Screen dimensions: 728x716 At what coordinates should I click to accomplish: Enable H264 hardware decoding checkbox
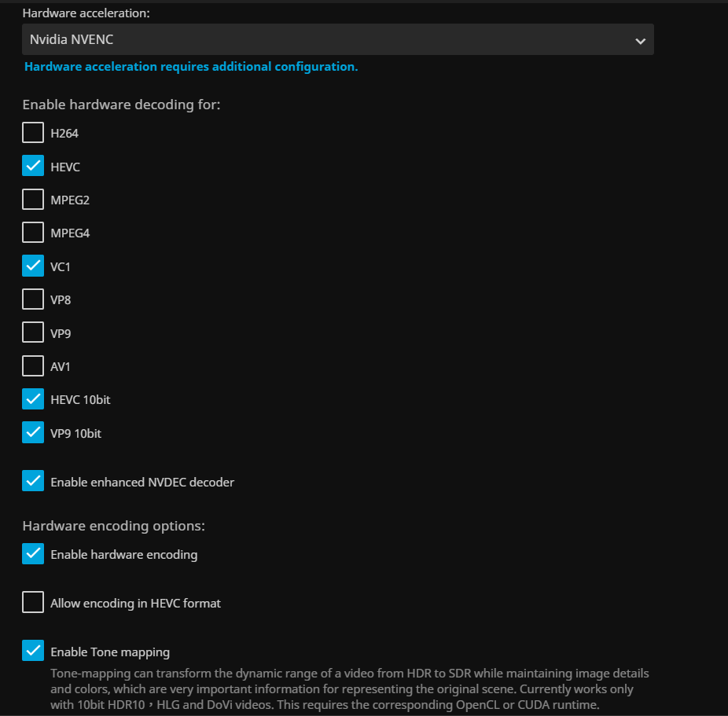(33, 133)
